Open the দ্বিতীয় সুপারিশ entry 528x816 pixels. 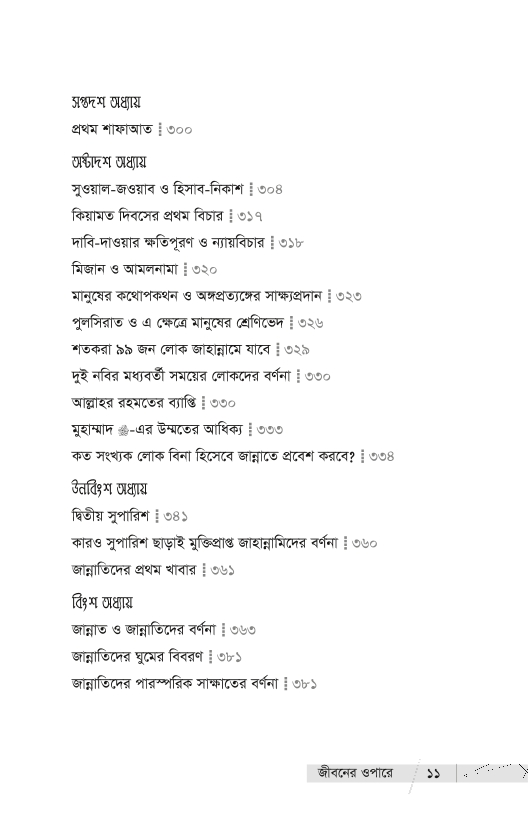pos(130,516)
